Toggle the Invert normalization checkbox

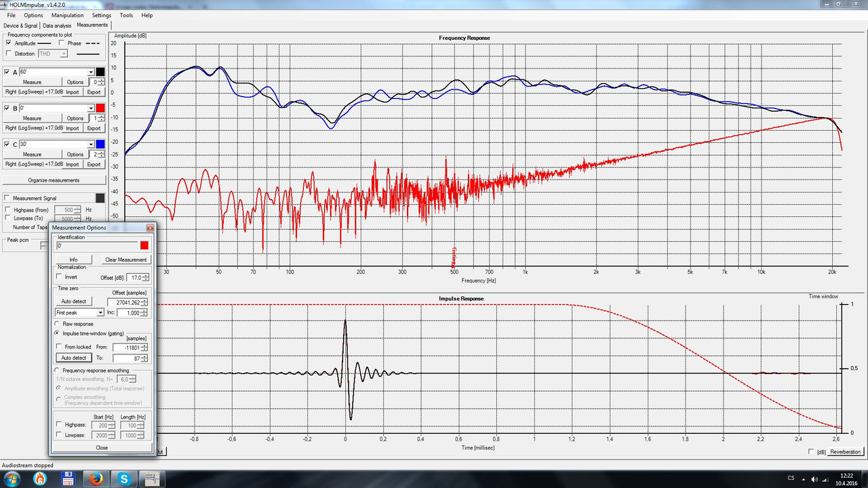[60, 277]
